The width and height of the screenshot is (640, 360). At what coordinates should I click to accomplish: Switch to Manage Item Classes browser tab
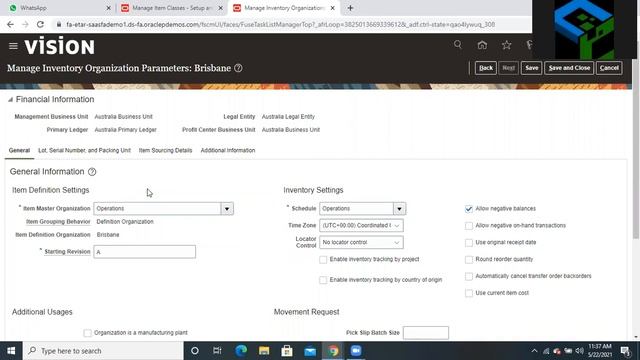(x=171, y=8)
